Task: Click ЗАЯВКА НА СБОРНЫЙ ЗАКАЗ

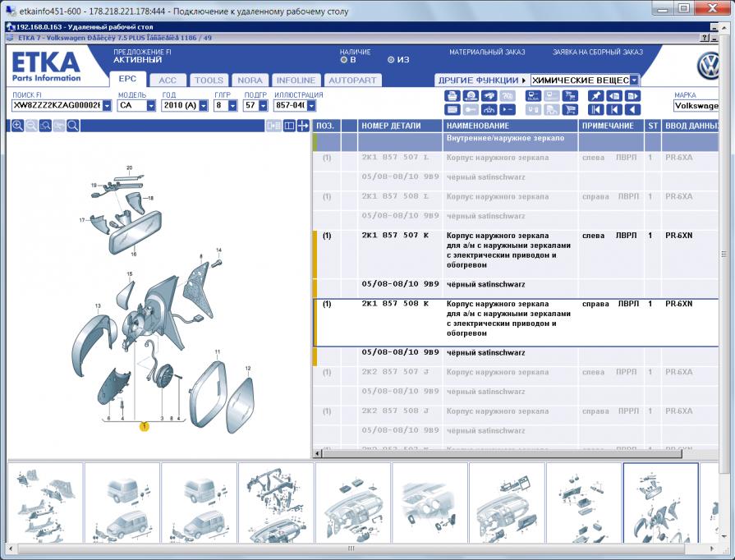Action: [x=598, y=53]
